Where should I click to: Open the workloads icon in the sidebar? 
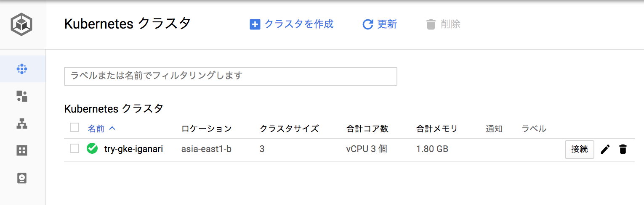pyautogui.click(x=22, y=96)
